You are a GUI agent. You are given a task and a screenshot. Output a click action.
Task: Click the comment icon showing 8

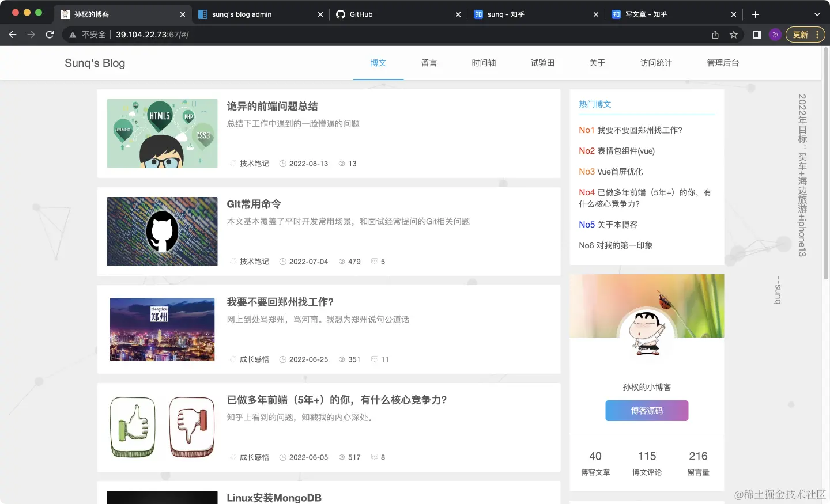[x=375, y=457]
